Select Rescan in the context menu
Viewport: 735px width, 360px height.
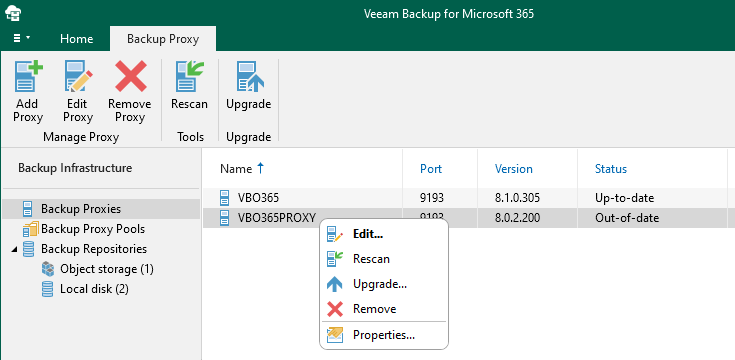(371, 259)
